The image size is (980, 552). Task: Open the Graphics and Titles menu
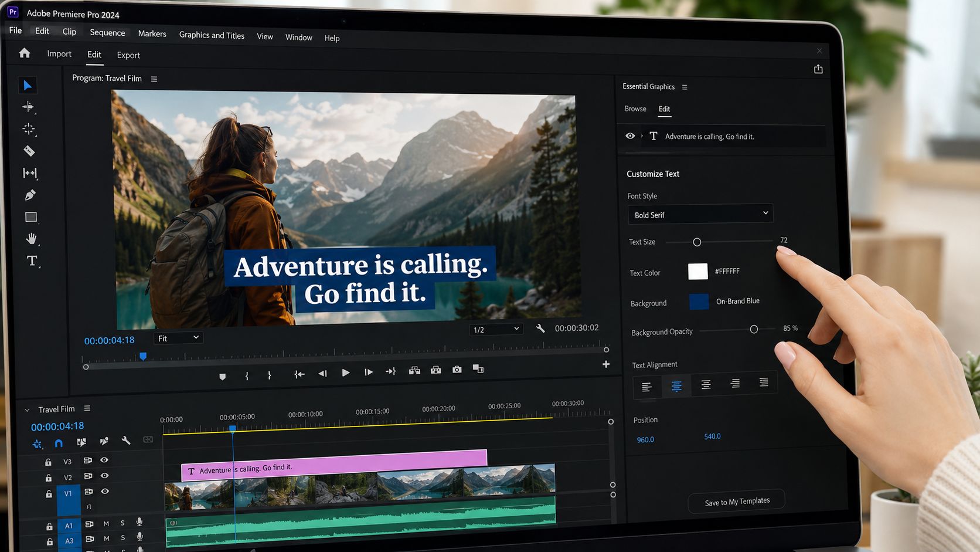pyautogui.click(x=212, y=35)
